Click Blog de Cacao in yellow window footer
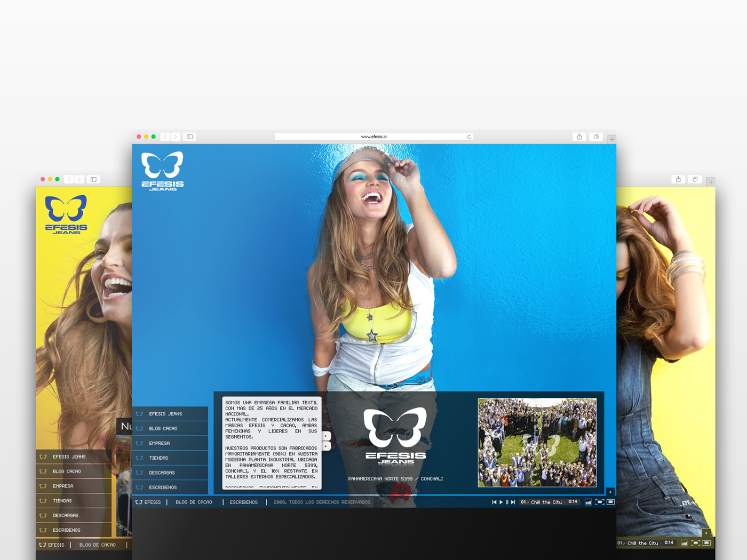Viewport: 747px width, 560px height. [x=97, y=545]
